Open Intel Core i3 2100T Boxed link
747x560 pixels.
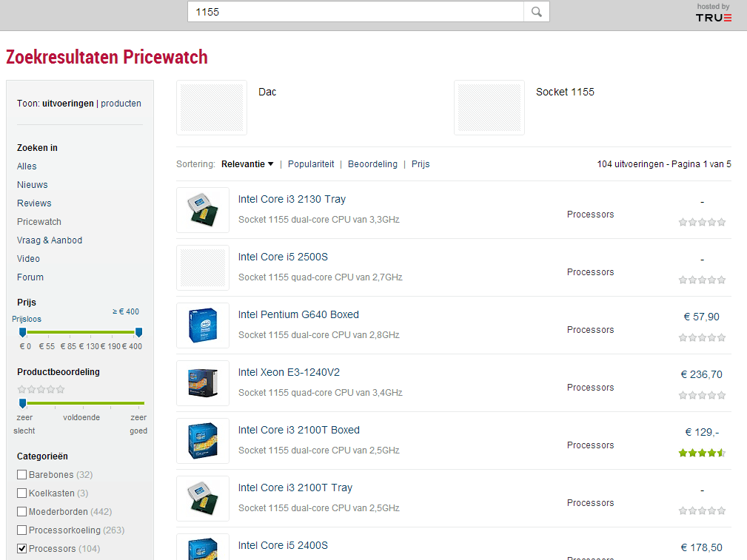pyautogui.click(x=299, y=430)
